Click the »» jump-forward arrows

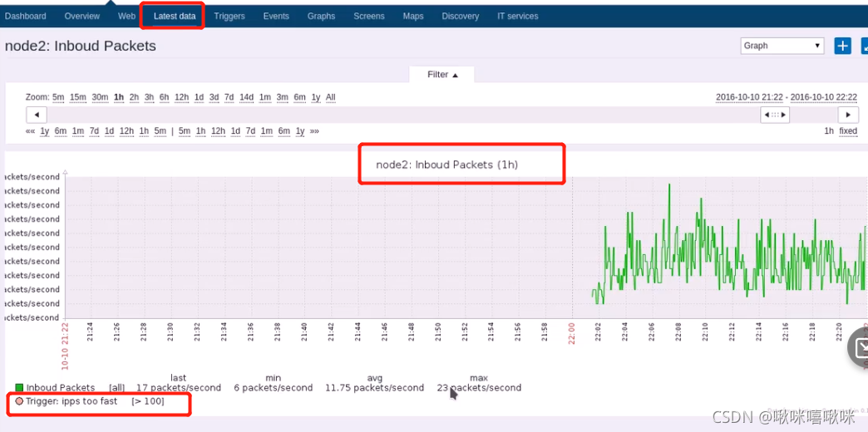[x=314, y=131]
